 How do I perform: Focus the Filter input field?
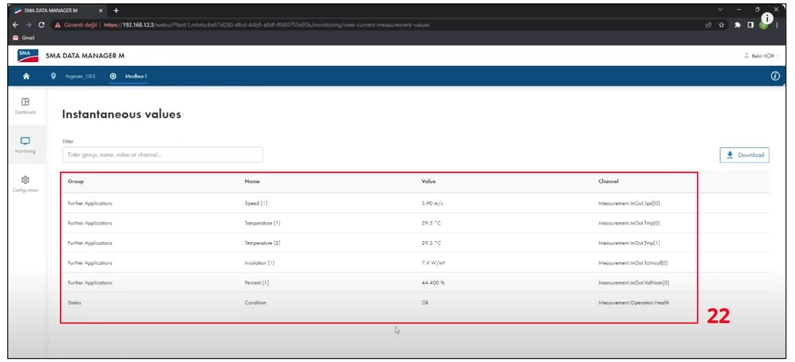[162, 155]
